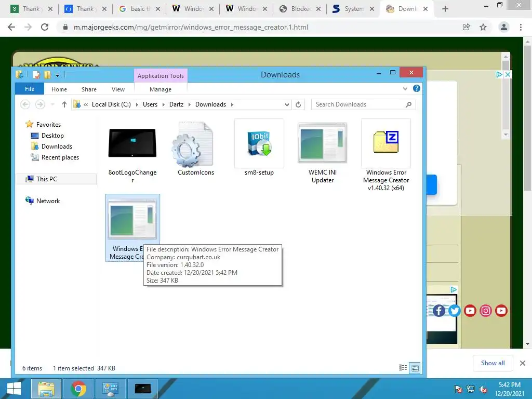The image size is (532, 399).
Task: Expand the address bar history dropdown
Action: click(287, 104)
